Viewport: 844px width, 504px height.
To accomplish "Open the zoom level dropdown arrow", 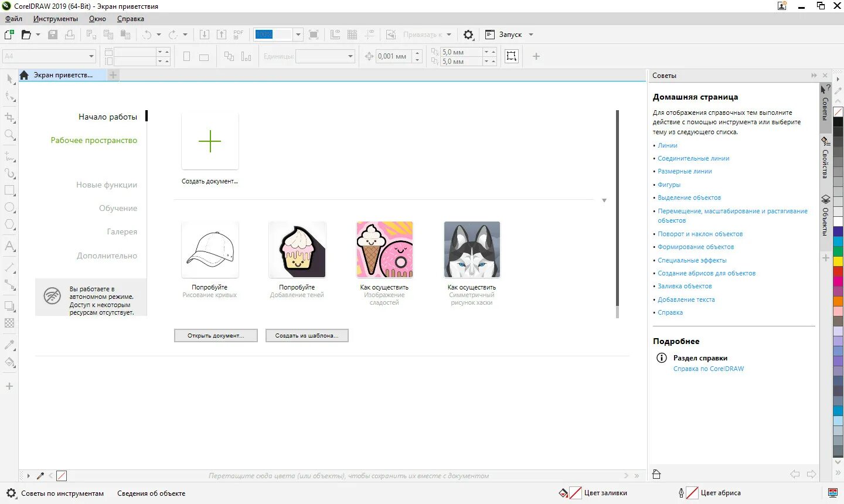I will pyautogui.click(x=298, y=35).
